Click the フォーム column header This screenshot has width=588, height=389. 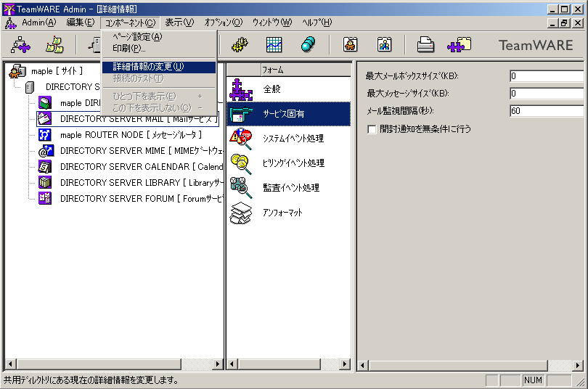click(x=306, y=70)
